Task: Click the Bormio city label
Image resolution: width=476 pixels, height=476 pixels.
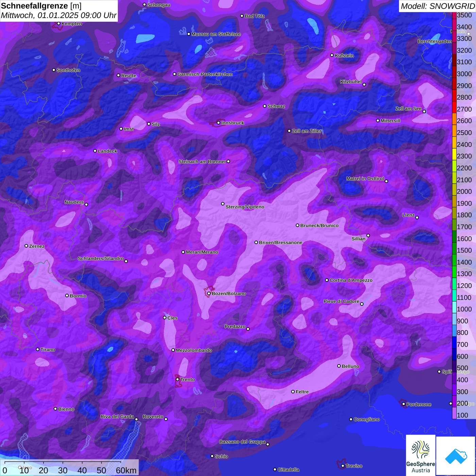Action: coord(78,296)
